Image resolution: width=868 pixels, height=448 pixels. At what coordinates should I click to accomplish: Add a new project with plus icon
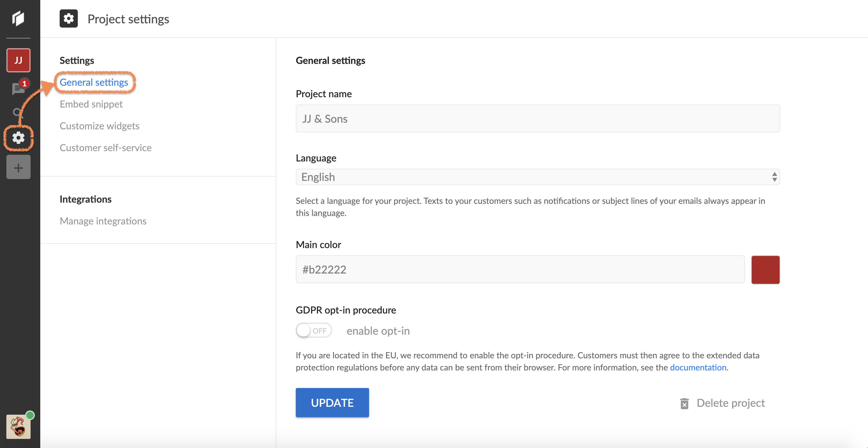click(18, 167)
